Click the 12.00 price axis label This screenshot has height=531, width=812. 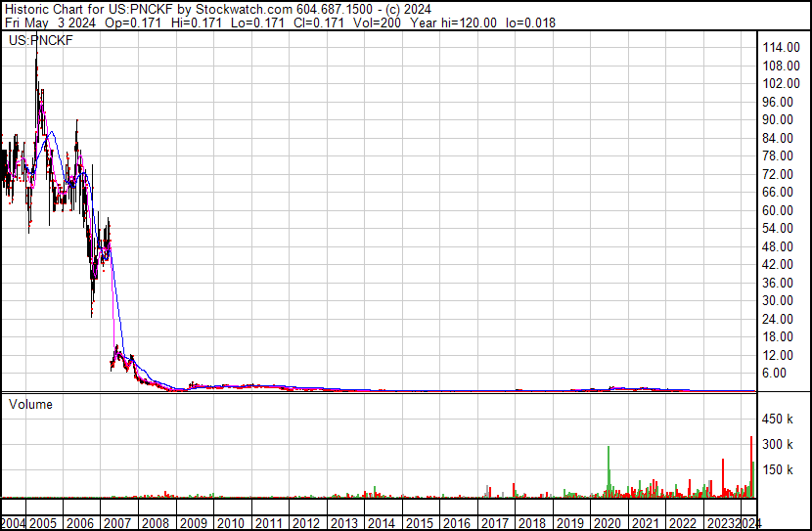tap(778, 356)
